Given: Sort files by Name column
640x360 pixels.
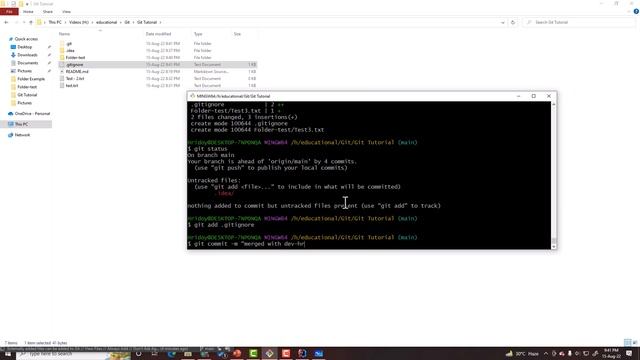Looking at the screenshot, I should (x=64, y=34).
